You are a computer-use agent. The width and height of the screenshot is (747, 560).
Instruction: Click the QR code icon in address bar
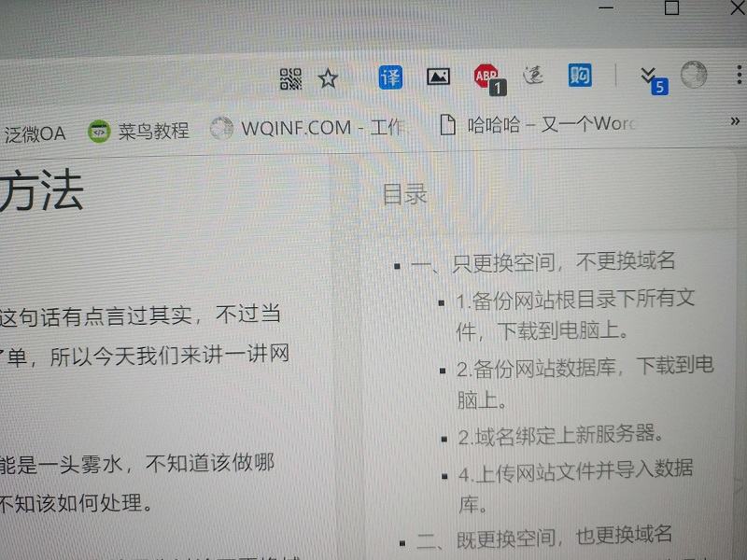pos(291,79)
